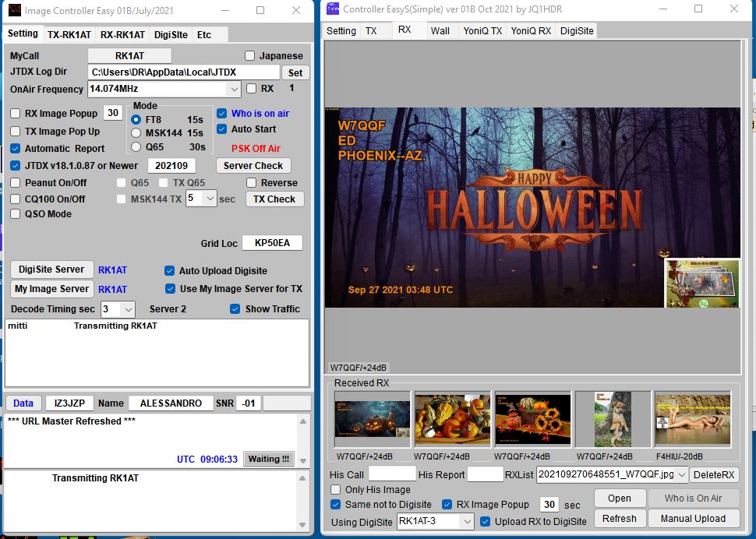756x539 pixels.
Task: Click the Grid Loc KP50EA field
Action: click(x=272, y=243)
